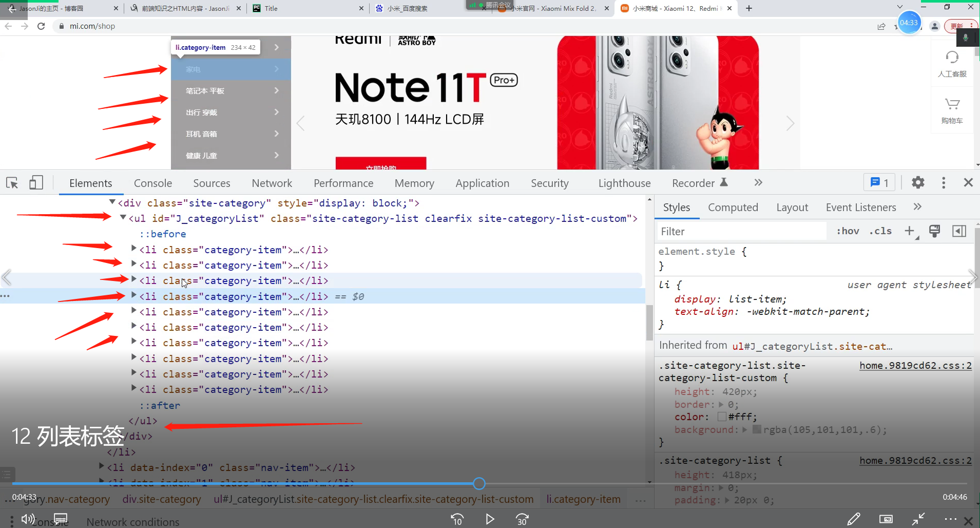The image size is (980, 528).
Task: Open the Layout sidebar tab
Action: 792,208
